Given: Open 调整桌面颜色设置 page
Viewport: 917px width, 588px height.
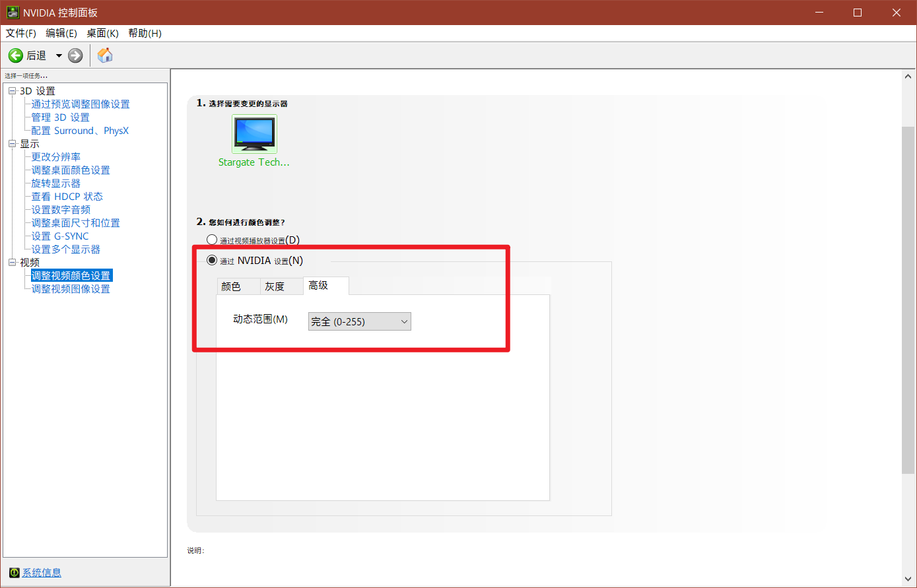Looking at the screenshot, I should pyautogui.click(x=71, y=170).
